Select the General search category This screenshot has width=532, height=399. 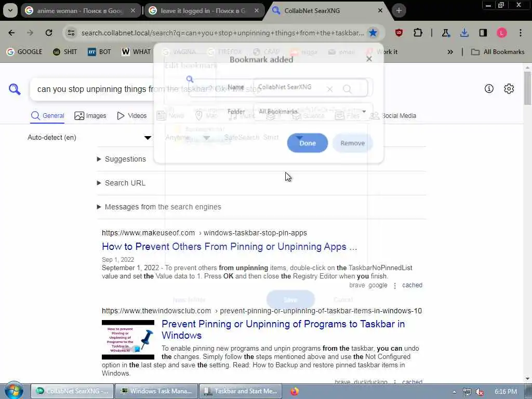[47, 116]
